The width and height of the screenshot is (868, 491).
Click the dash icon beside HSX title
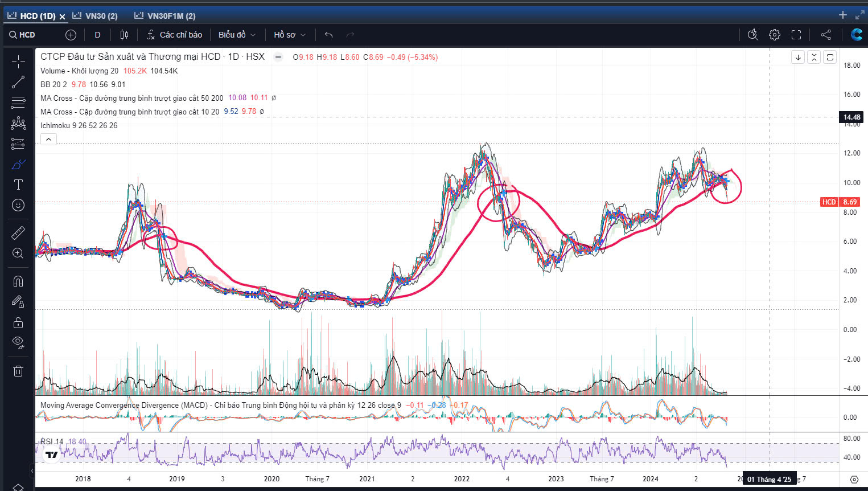coord(278,57)
